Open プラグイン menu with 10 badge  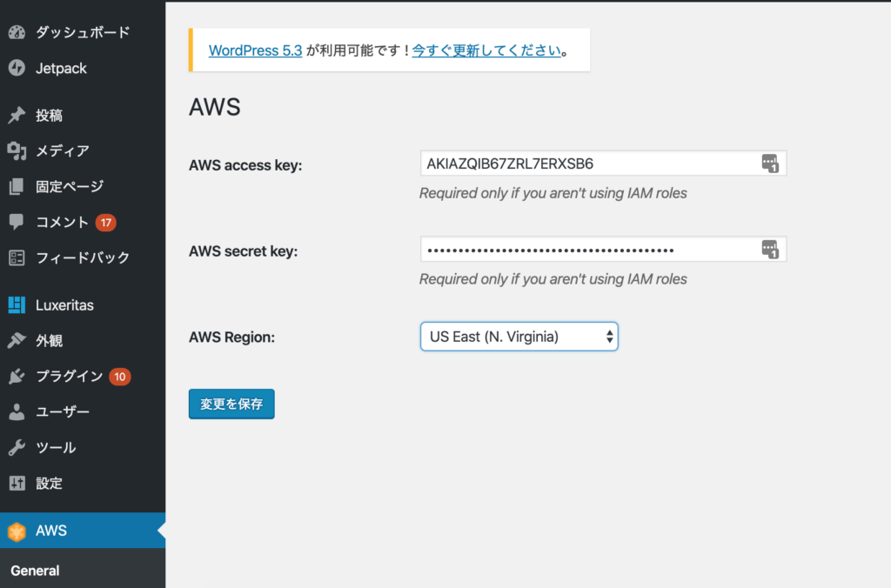point(83,376)
